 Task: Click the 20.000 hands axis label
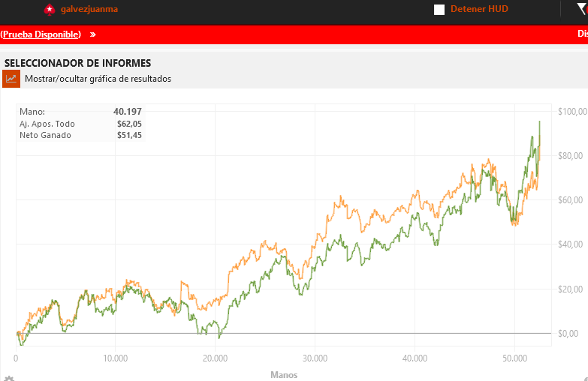coord(216,358)
